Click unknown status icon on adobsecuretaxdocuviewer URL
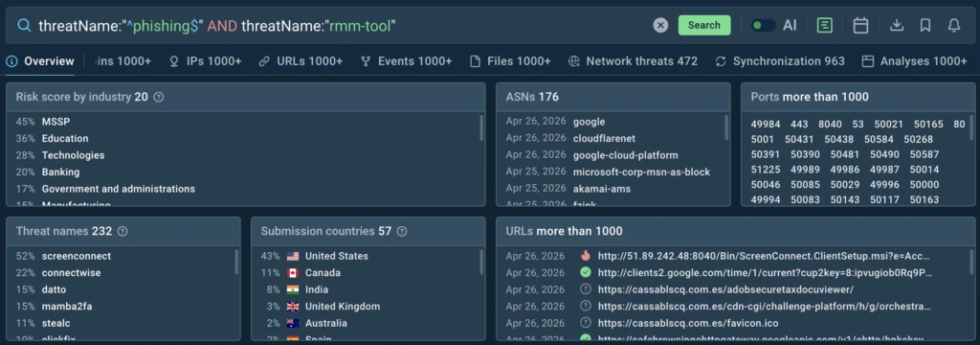Viewport: 980px width, 345px height. point(585,289)
